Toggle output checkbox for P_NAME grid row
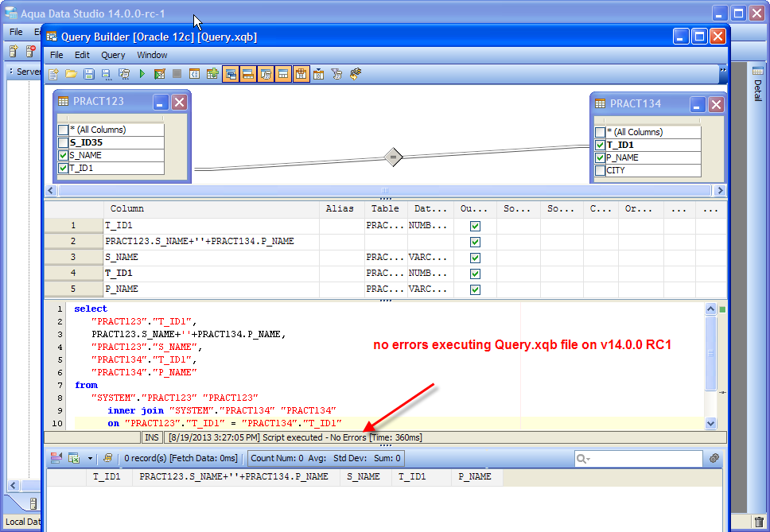The height and width of the screenshot is (532, 770). tap(475, 289)
